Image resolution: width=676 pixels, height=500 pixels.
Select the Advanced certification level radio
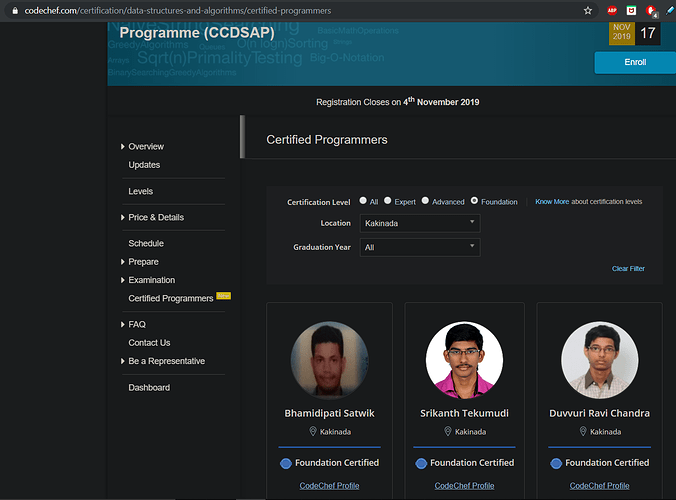tap(425, 200)
